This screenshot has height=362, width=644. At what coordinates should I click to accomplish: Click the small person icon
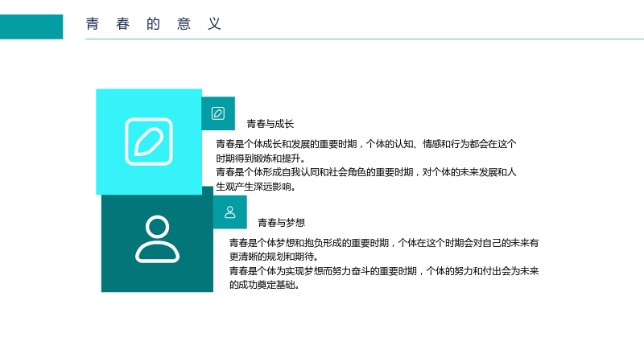[x=230, y=212]
